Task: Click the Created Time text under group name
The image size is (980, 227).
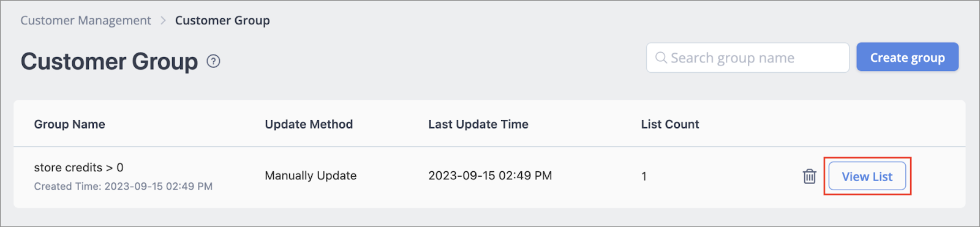Action: point(123,186)
